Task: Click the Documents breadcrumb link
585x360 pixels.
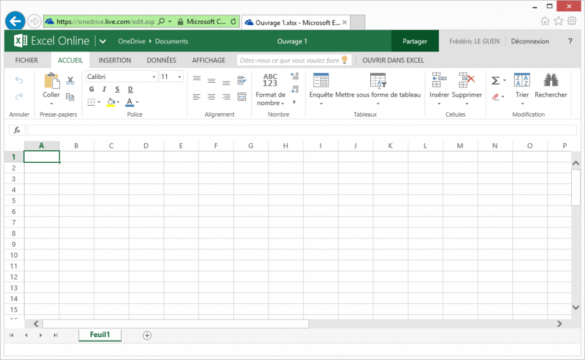Action: [x=171, y=41]
